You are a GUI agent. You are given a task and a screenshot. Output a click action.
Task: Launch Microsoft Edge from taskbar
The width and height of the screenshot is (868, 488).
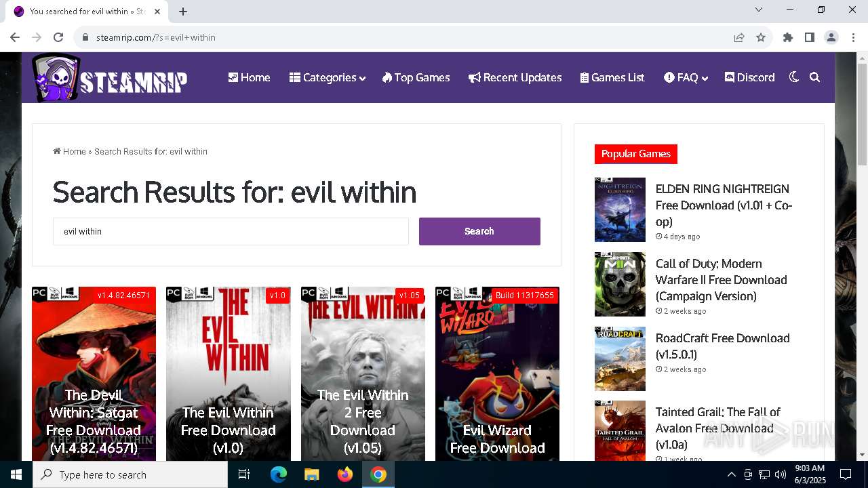tap(279, 474)
